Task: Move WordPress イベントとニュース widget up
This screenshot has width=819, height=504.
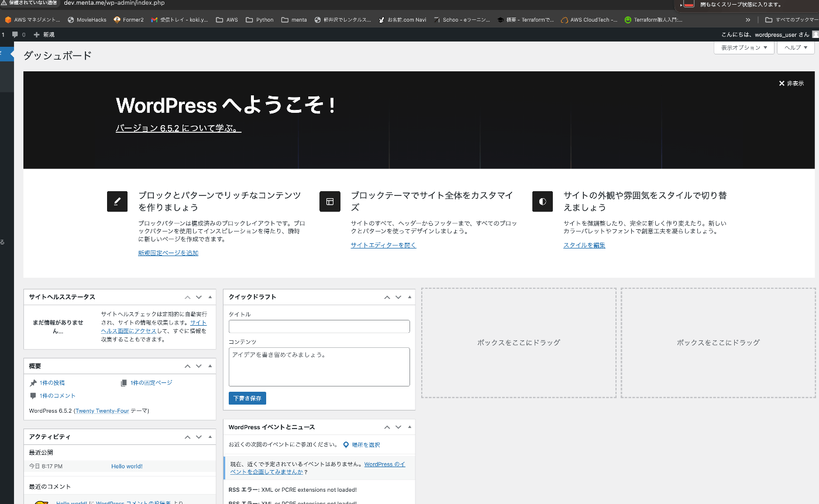Action: coord(387,427)
